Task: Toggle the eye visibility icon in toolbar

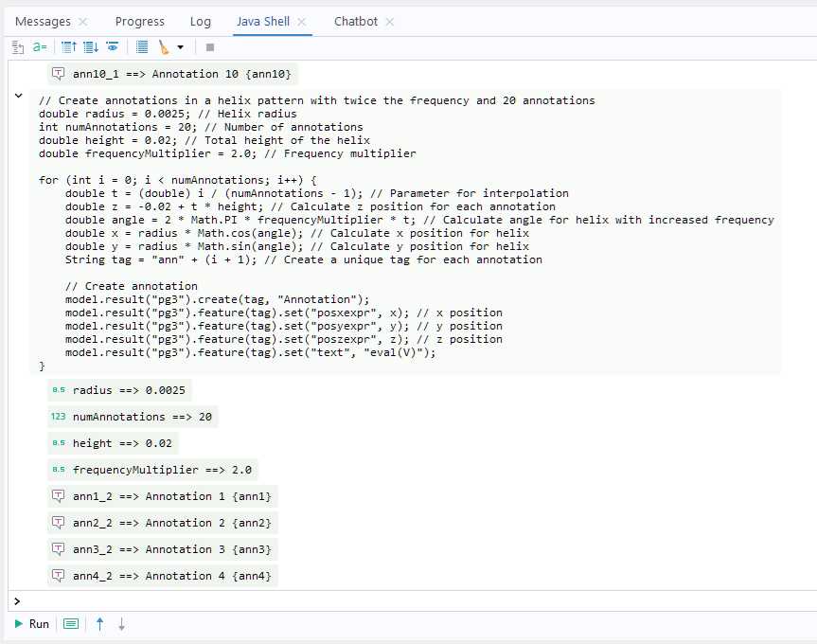Action: pyautogui.click(x=113, y=46)
